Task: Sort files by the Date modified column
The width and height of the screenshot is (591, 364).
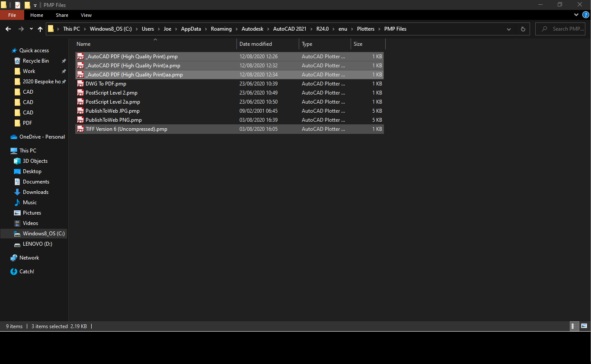Action: (x=256, y=44)
